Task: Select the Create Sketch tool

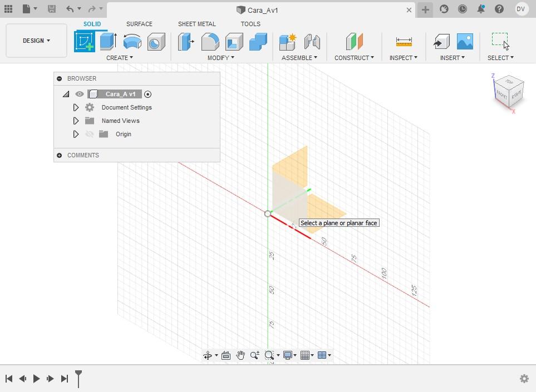Action: (x=85, y=41)
